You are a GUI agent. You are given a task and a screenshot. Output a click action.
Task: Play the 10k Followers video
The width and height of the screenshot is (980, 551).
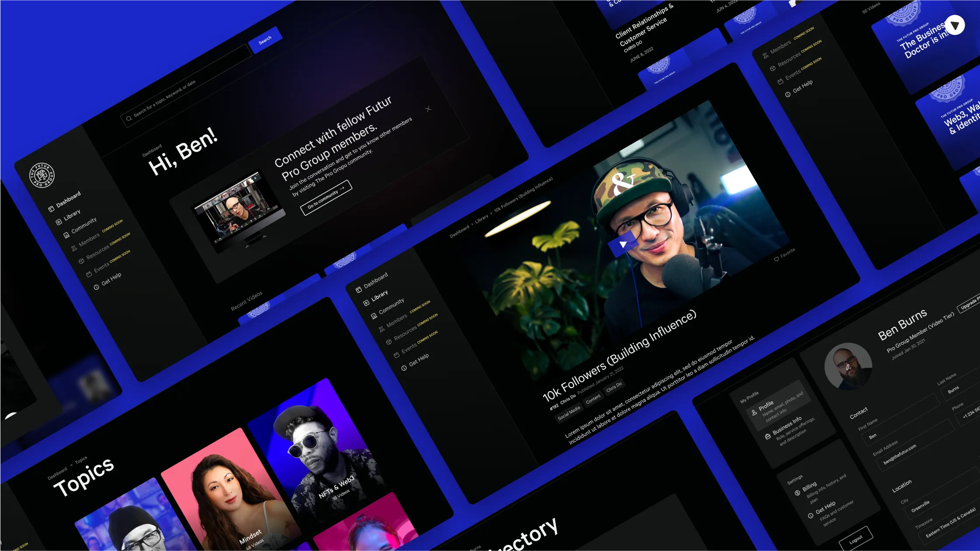click(623, 245)
